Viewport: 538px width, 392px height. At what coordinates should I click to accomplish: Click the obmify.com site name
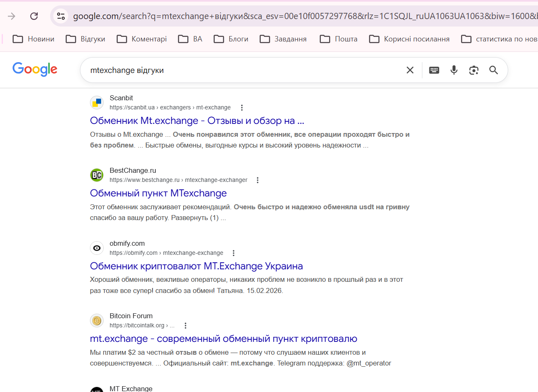127,243
